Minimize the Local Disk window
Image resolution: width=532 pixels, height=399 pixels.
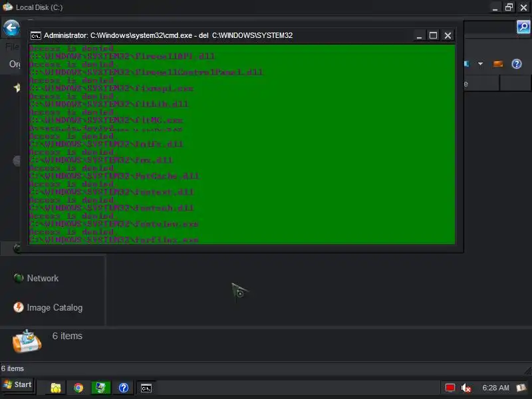click(495, 7)
